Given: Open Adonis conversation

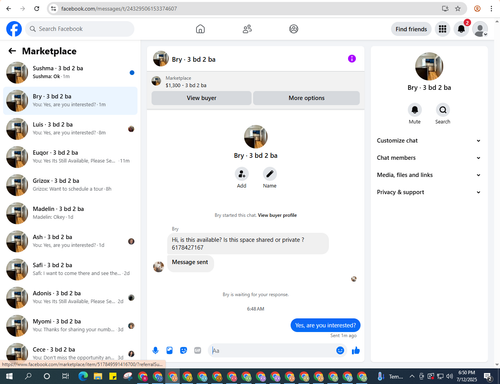Looking at the screenshot, I should click(70, 297).
